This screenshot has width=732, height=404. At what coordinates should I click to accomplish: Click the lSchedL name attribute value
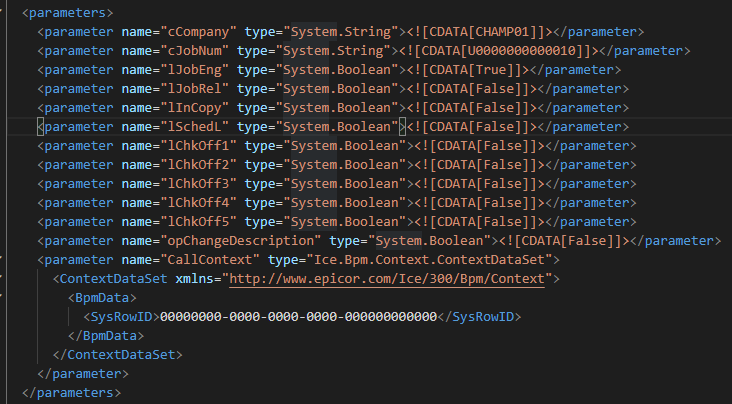click(195, 127)
